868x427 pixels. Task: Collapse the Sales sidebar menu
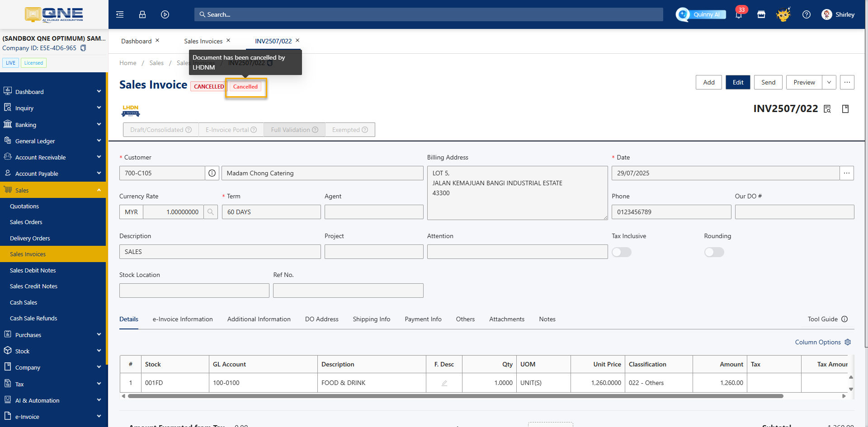click(x=53, y=190)
